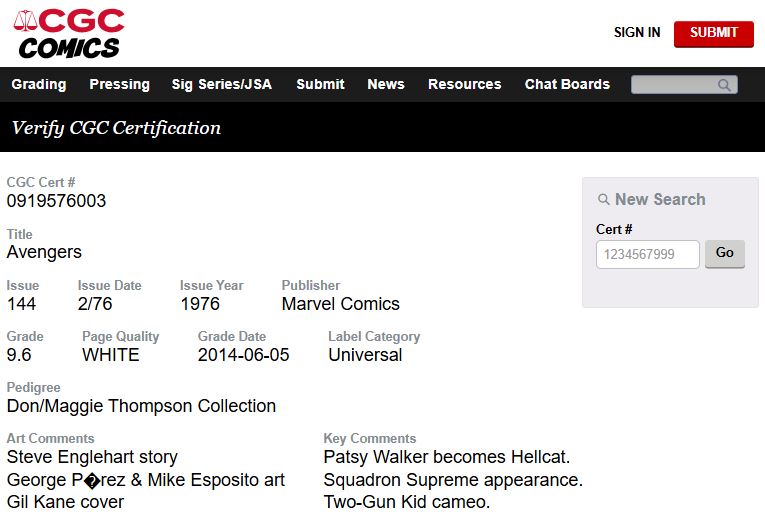Click the Sign In link

coord(637,32)
